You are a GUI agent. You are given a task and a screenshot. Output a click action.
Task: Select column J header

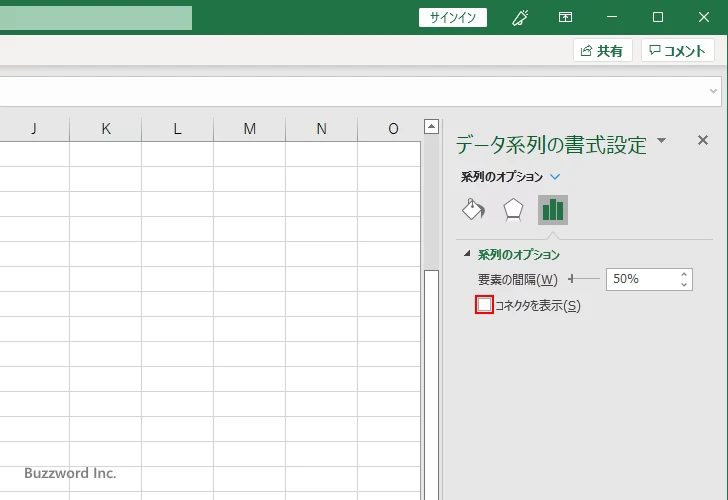(34, 129)
